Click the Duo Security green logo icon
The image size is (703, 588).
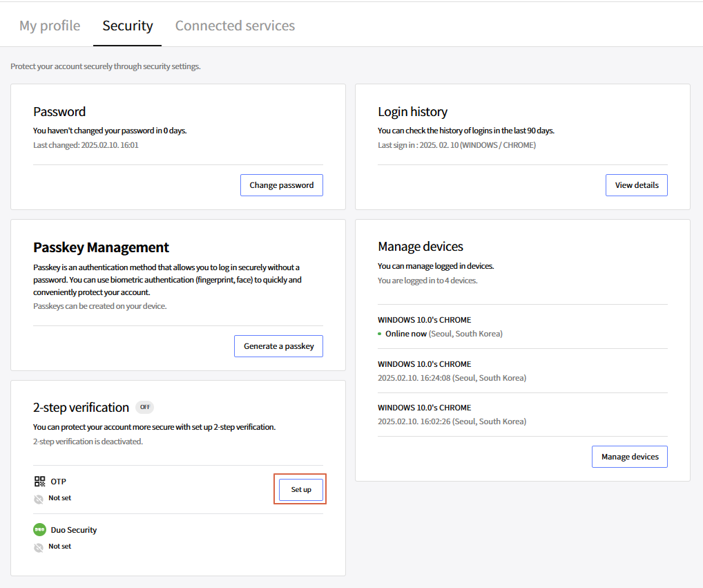pos(40,530)
